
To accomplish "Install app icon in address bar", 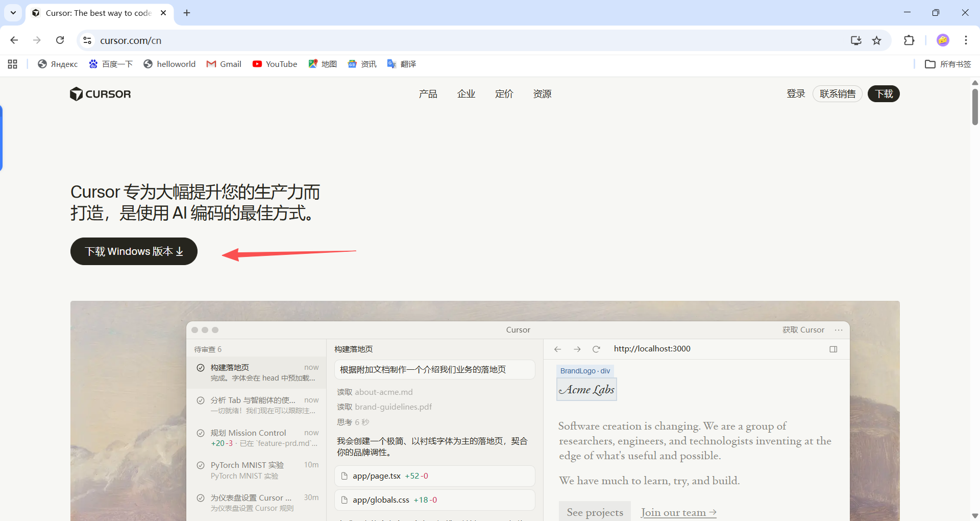I will pos(856,40).
